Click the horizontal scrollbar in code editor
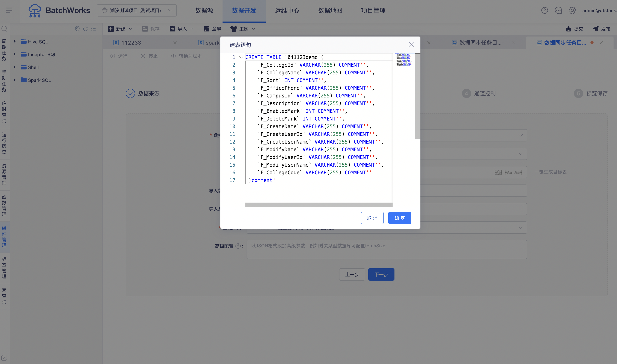The image size is (617, 364). point(319,205)
